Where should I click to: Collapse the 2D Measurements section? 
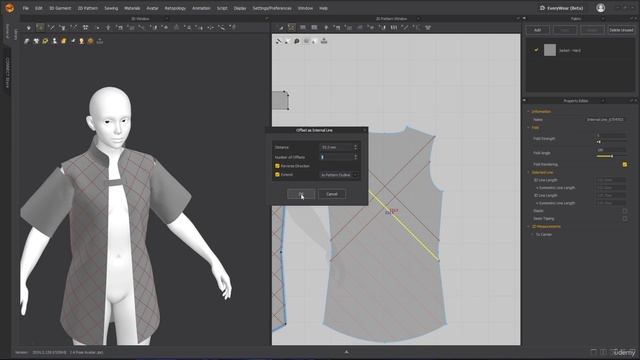pyautogui.click(x=529, y=227)
